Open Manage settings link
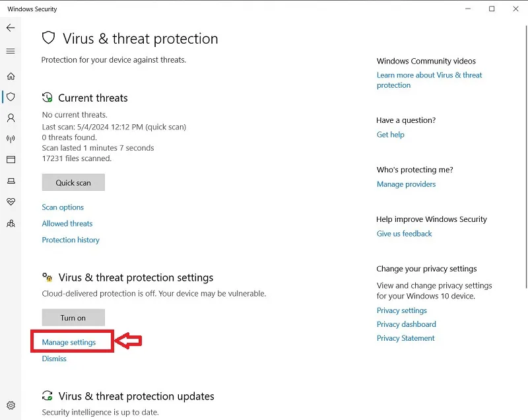Viewport: 528px width, 420px height. [69, 342]
